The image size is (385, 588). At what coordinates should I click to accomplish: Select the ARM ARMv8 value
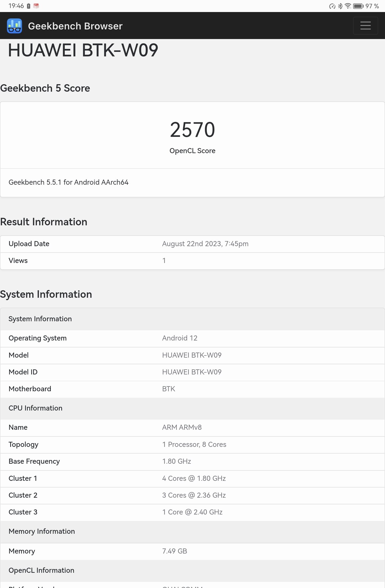(x=182, y=427)
